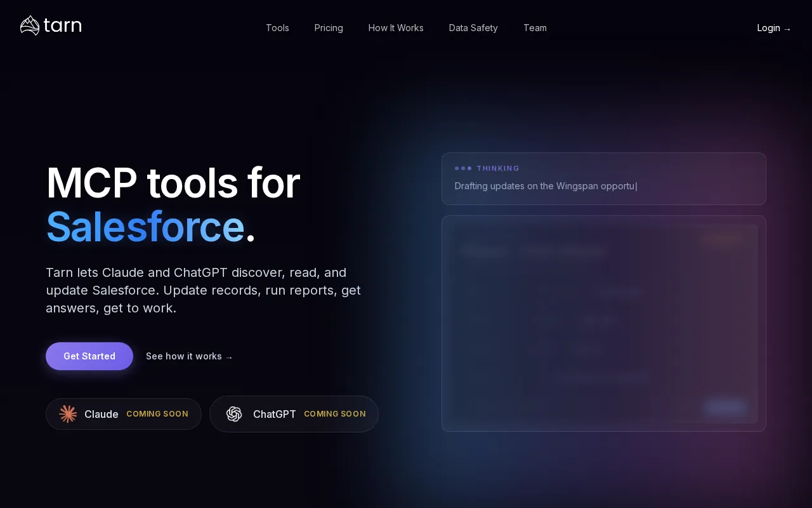Click the tarn wordmark text
The height and width of the screenshot is (508, 812).
(63, 25)
